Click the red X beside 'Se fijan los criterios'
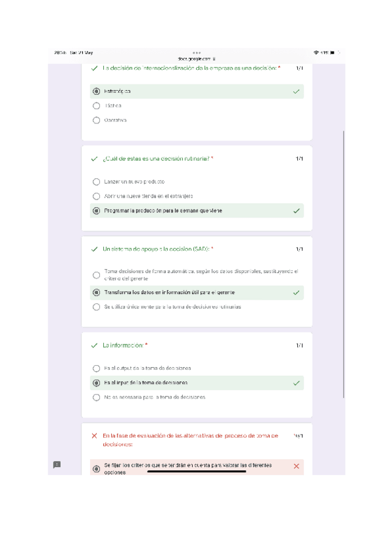Image resolution: width=392 pixels, height=554 pixels. pyautogui.click(x=297, y=466)
